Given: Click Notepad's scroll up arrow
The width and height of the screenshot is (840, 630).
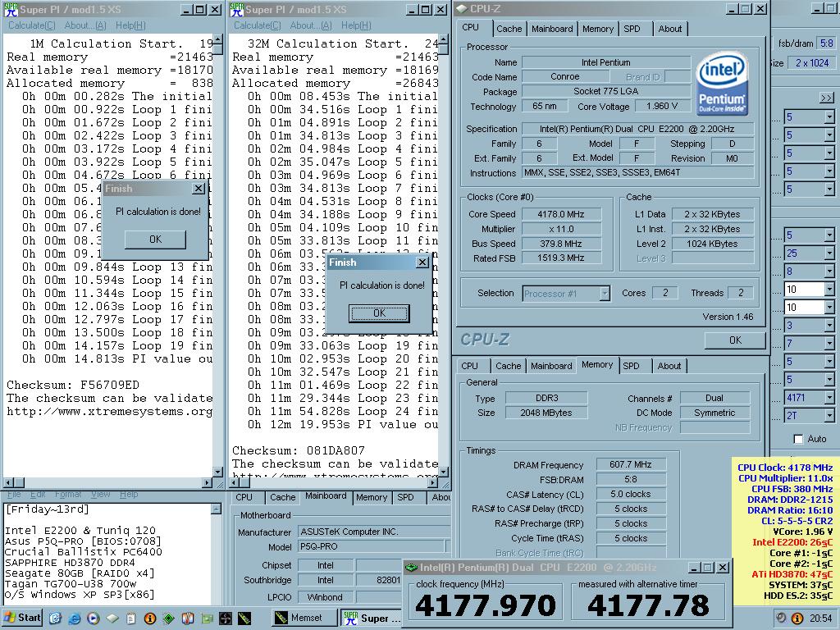Looking at the screenshot, I should [216, 509].
